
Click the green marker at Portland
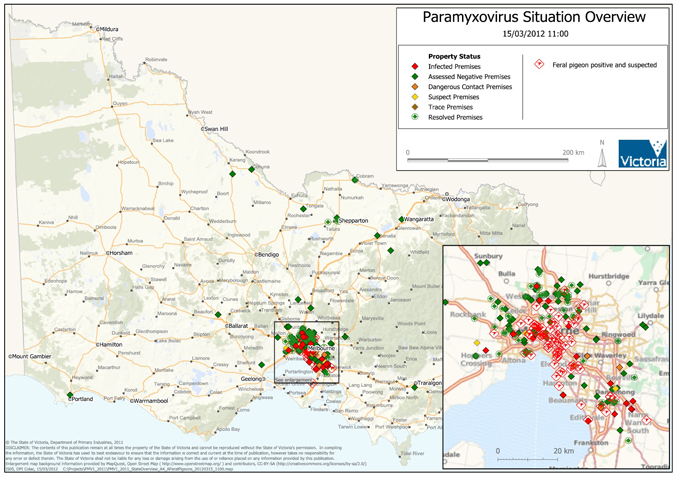tap(70, 395)
